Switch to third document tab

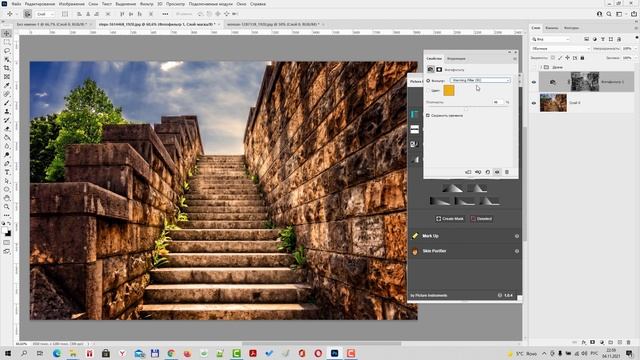[273, 24]
